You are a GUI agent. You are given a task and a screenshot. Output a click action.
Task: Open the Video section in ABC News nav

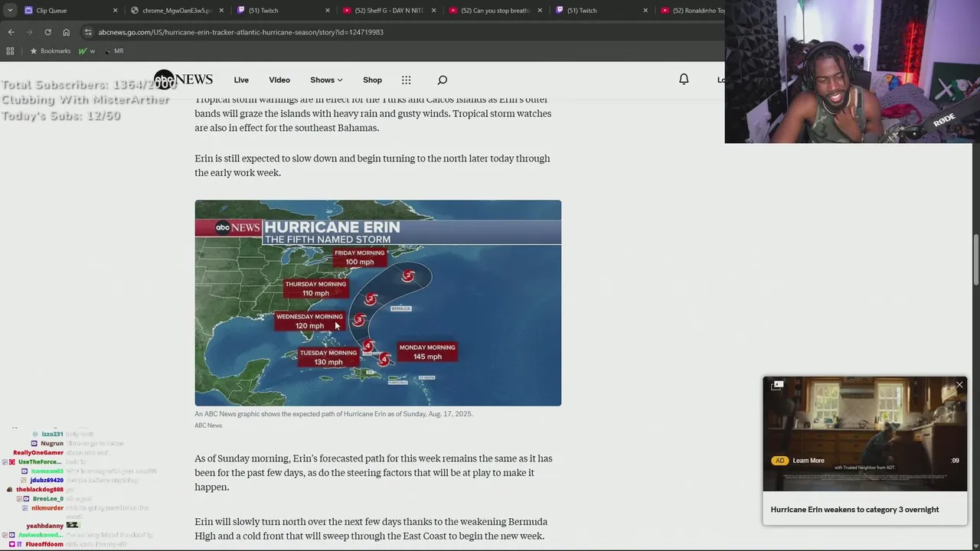pos(279,80)
